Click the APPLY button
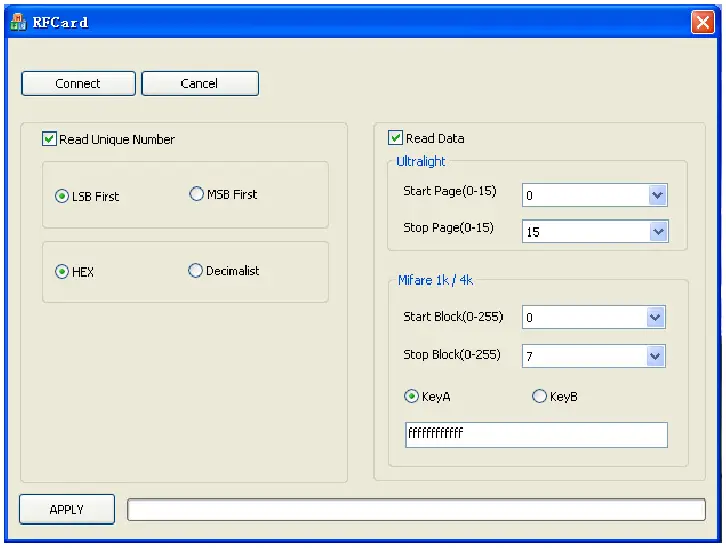The width and height of the screenshot is (726, 548). click(x=67, y=509)
